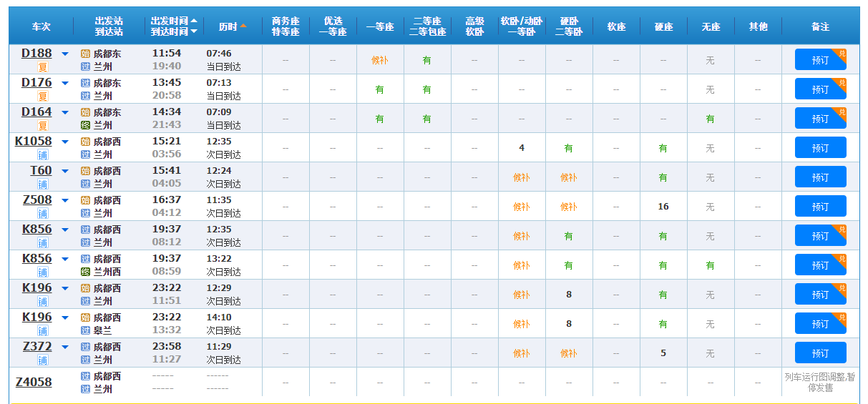This screenshot has width=868, height=404.
Task: Book train T60 with 预订 button
Action: (820, 177)
